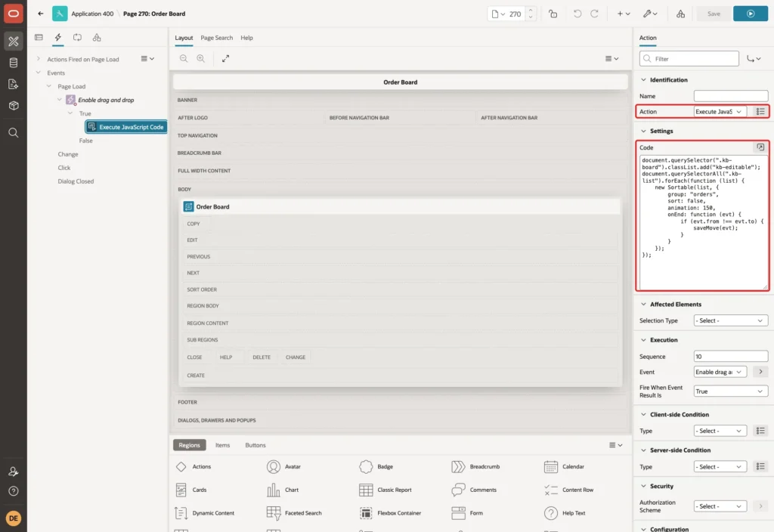Click the Go to Group arrow icon
The width and height of the screenshot is (774, 532).
point(754,59)
